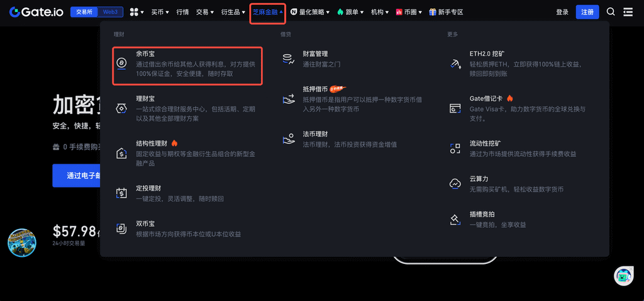Expand the 衍生品 dropdown
The height and width of the screenshot is (301, 644).
pos(233,12)
